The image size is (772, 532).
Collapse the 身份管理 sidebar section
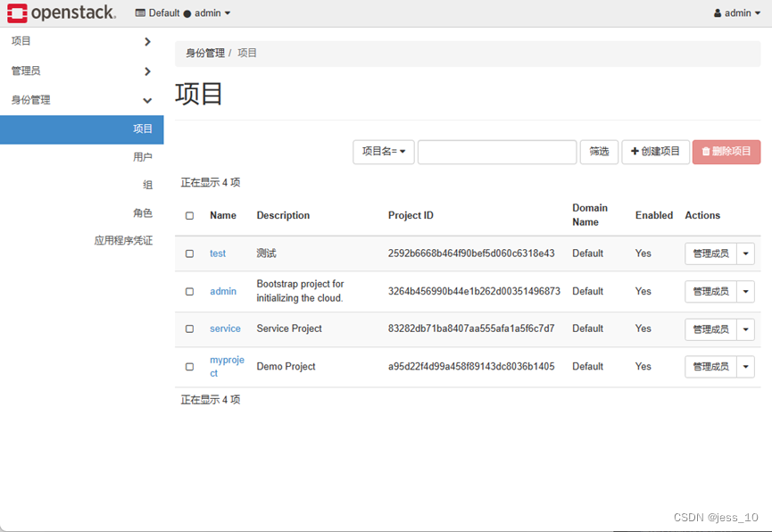point(82,100)
